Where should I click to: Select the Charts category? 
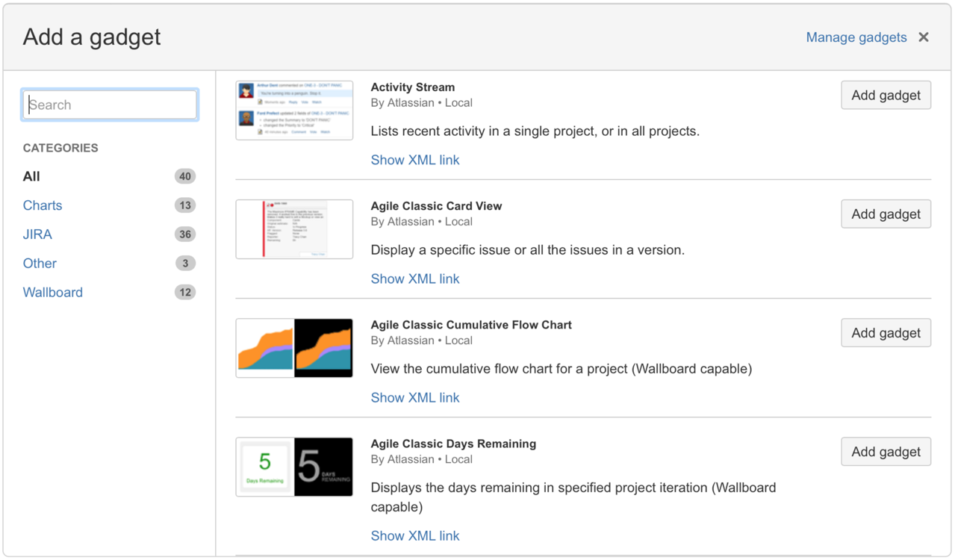point(42,205)
